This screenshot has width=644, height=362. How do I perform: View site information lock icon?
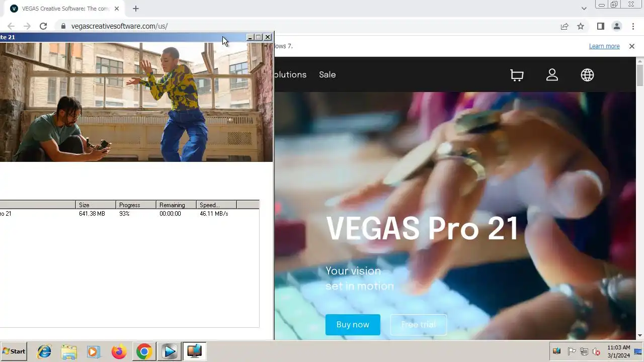[63, 26]
